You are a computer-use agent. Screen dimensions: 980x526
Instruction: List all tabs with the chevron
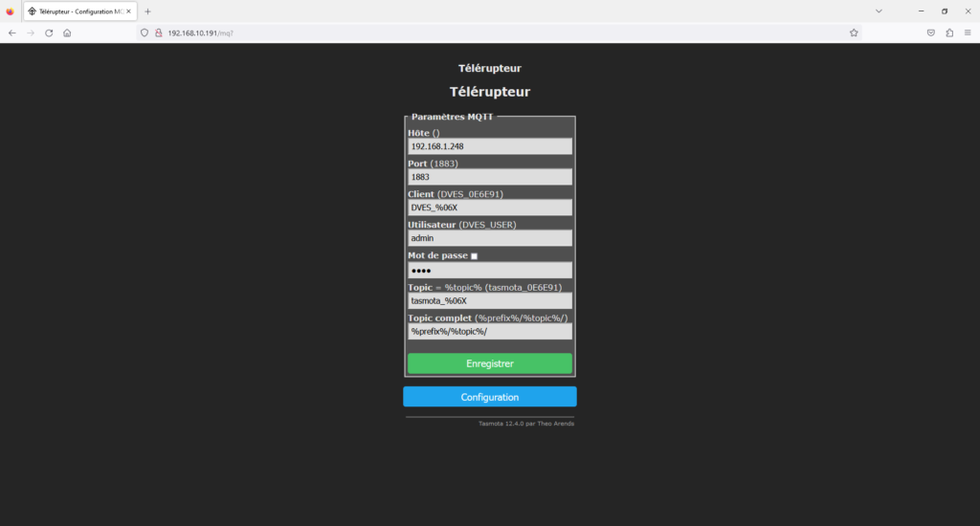(x=879, y=11)
